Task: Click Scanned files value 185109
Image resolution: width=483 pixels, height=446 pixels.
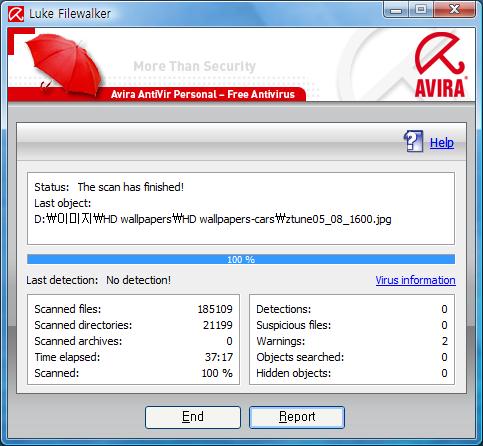Action: click(x=215, y=309)
